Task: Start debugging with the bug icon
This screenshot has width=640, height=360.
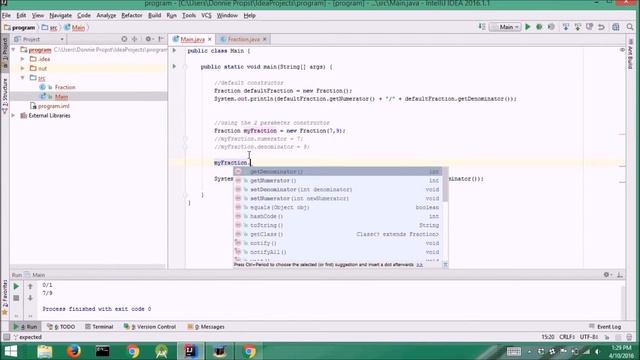Action: 539,27
